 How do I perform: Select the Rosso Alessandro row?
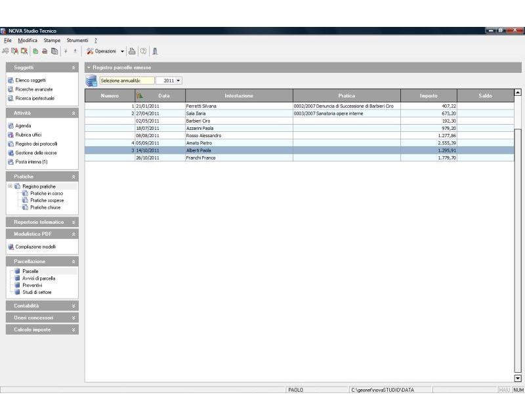point(299,136)
